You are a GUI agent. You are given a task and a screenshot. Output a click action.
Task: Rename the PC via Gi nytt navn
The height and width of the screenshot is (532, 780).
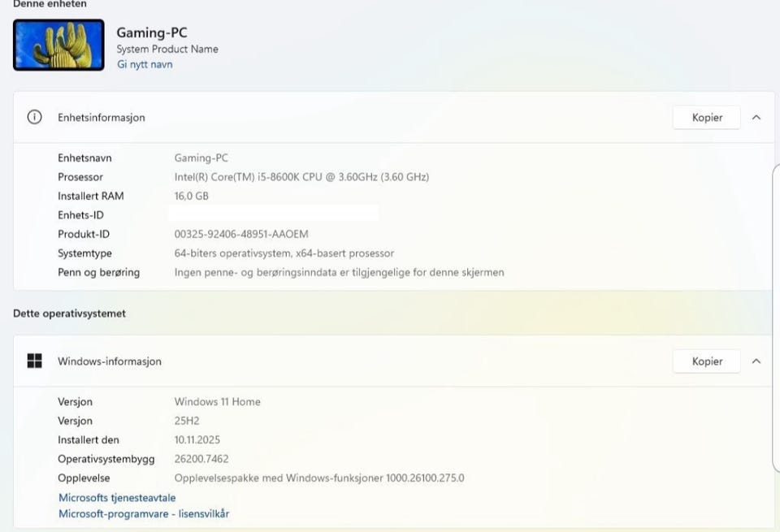click(x=145, y=64)
